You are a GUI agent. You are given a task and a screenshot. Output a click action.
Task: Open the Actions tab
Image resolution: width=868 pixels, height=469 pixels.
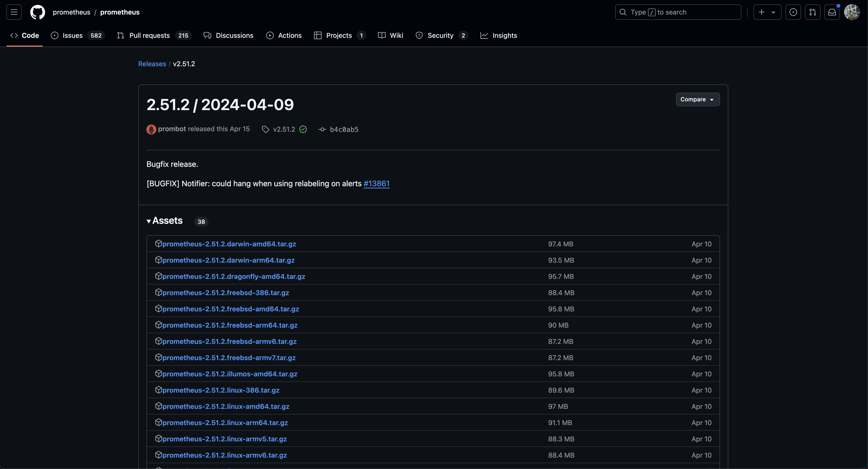[284, 35]
